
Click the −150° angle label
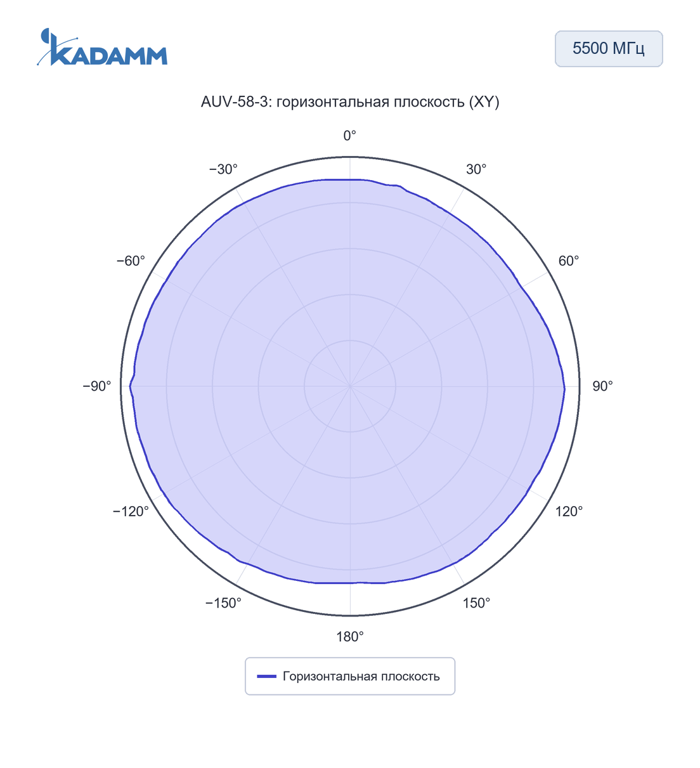tap(223, 603)
